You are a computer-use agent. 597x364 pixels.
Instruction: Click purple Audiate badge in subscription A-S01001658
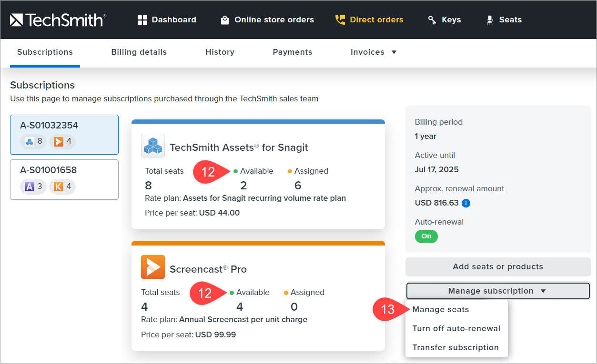tap(33, 186)
